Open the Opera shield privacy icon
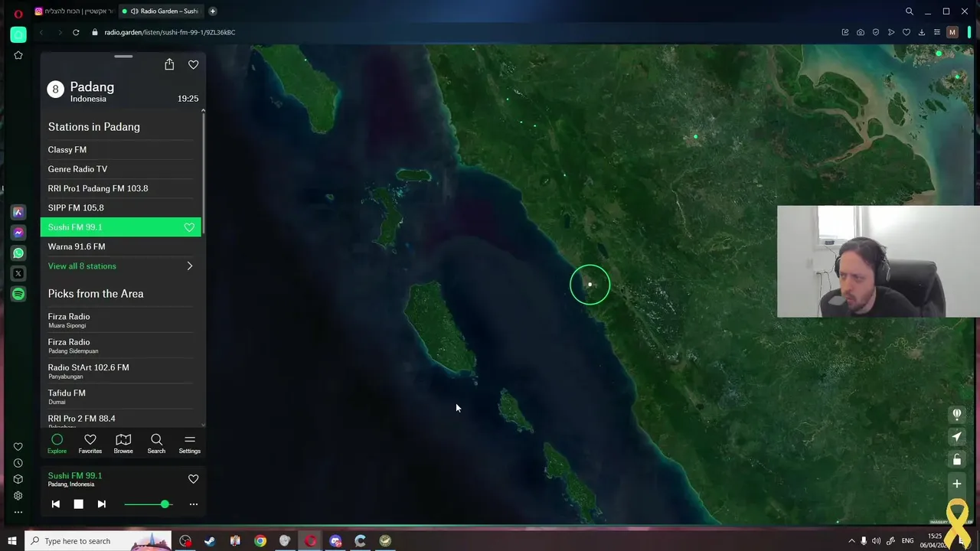The height and width of the screenshot is (551, 980). pos(876,32)
